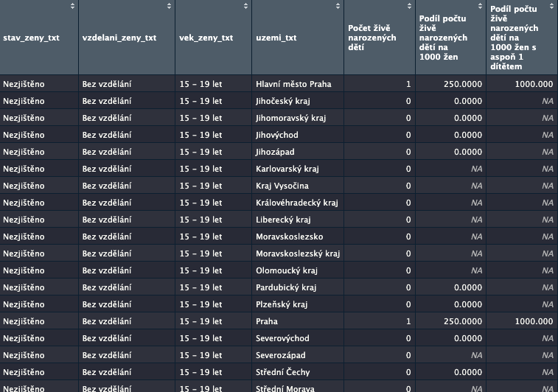The height and width of the screenshot is (392, 558).
Task: Select the Střední Čechy cell
Action: pyautogui.click(x=284, y=372)
